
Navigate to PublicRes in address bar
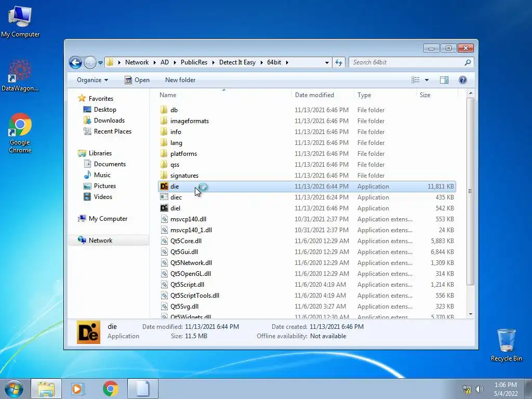click(194, 62)
